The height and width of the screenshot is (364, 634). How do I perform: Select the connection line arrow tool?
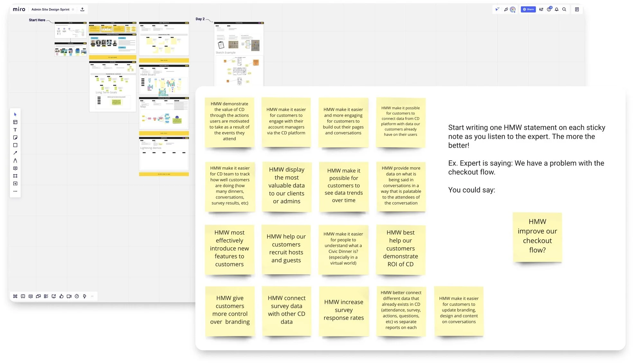[x=15, y=153]
